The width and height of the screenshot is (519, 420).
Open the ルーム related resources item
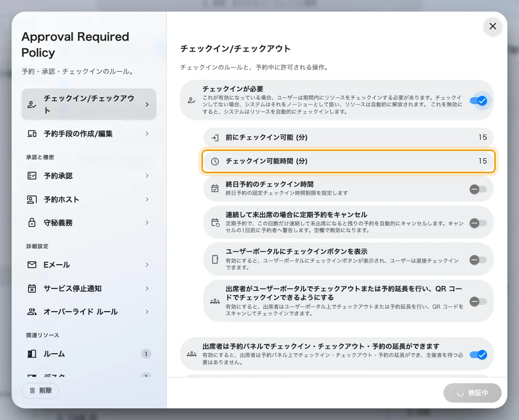[x=89, y=354]
